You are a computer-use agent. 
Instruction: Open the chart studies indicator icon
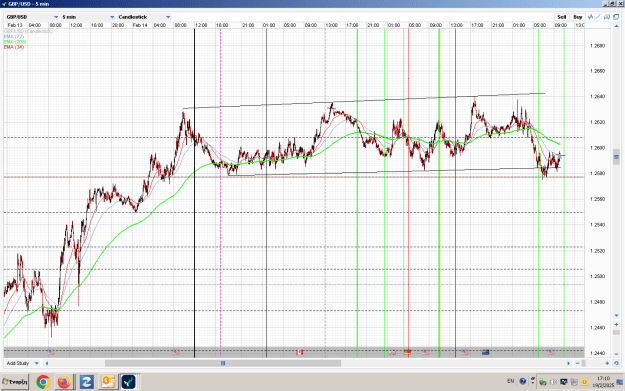point(590,17)
